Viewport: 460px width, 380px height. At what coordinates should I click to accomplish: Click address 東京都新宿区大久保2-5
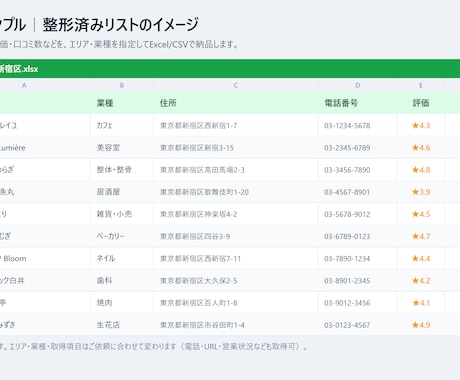199,281
